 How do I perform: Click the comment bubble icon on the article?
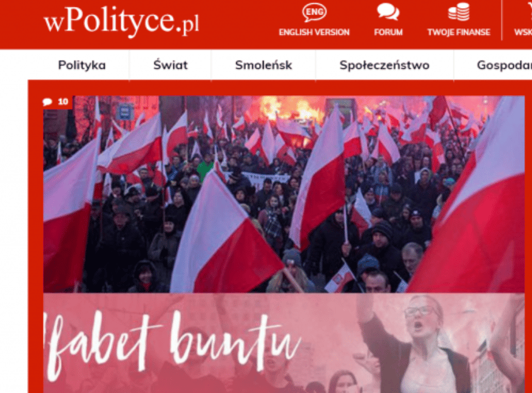(x=47, y=102)
